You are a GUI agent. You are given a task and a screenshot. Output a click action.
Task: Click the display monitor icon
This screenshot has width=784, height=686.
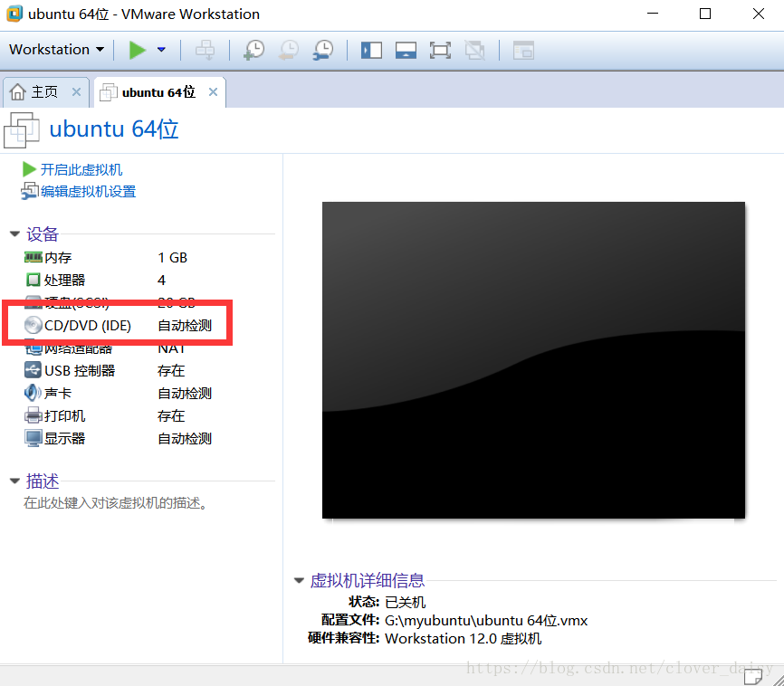(x=33, y=439)
